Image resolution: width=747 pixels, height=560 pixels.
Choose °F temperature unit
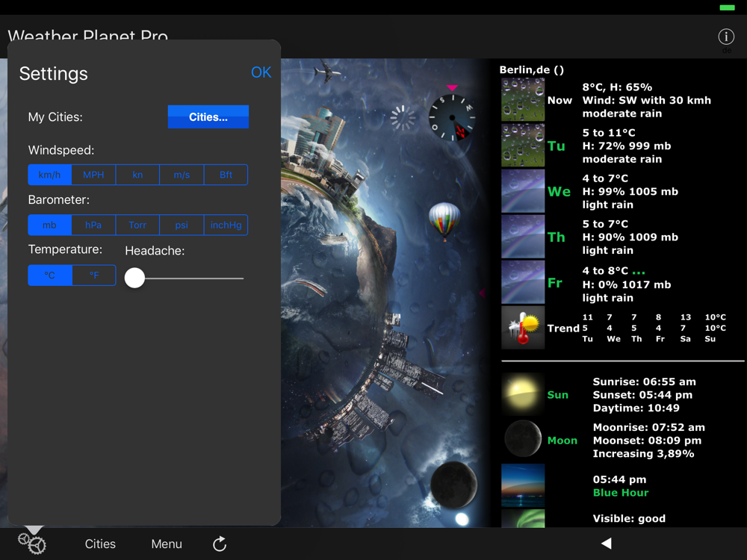click(94, 276)
